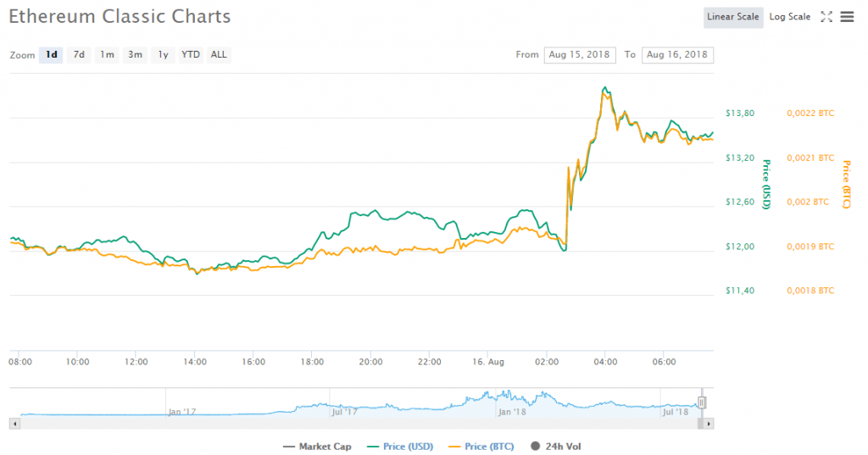
Task: Click the navigator range handle
Action: 702,402
